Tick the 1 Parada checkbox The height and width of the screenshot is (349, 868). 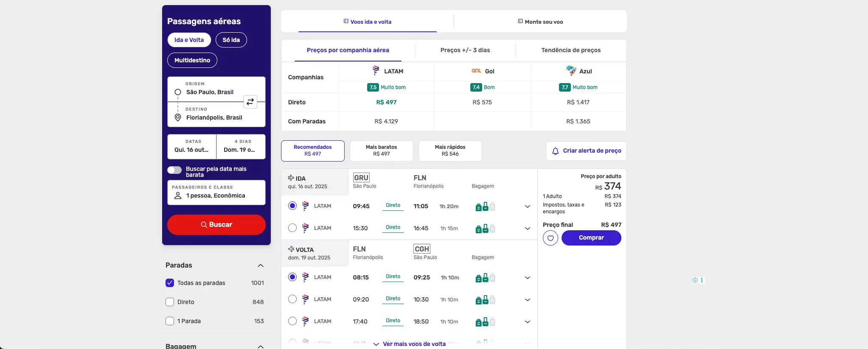click(170, 321)
